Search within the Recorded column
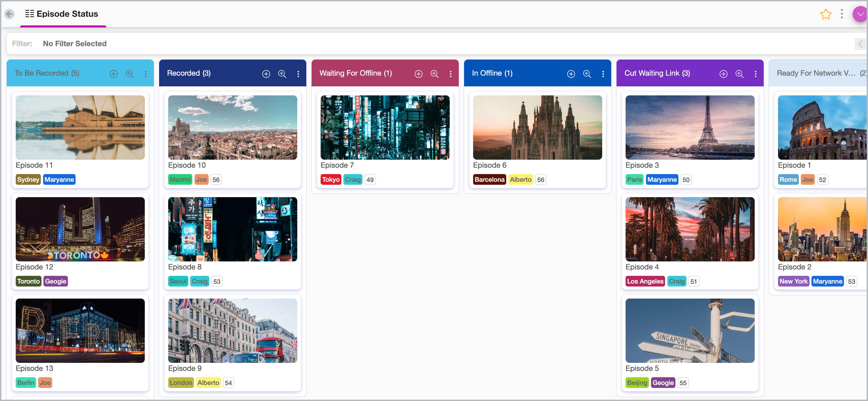 (x=282, y=74)
